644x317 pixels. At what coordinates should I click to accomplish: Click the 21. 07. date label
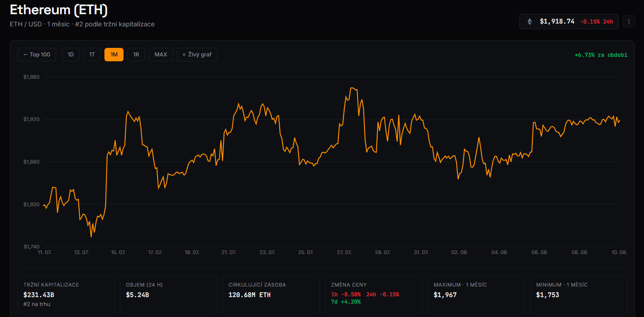(229, 252)
